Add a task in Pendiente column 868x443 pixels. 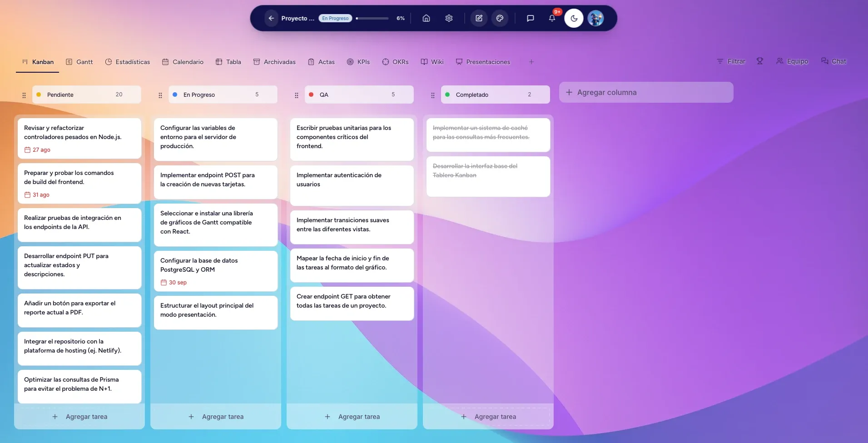tap(79, 417)
